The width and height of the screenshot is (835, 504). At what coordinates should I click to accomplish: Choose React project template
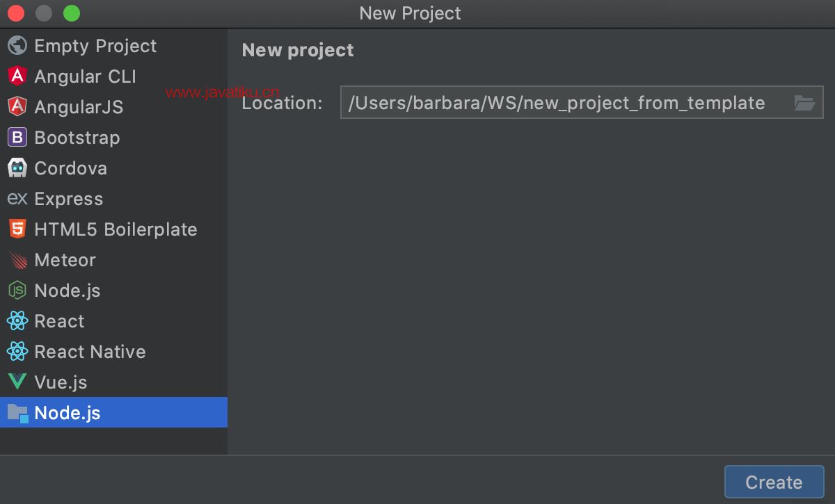59,321
